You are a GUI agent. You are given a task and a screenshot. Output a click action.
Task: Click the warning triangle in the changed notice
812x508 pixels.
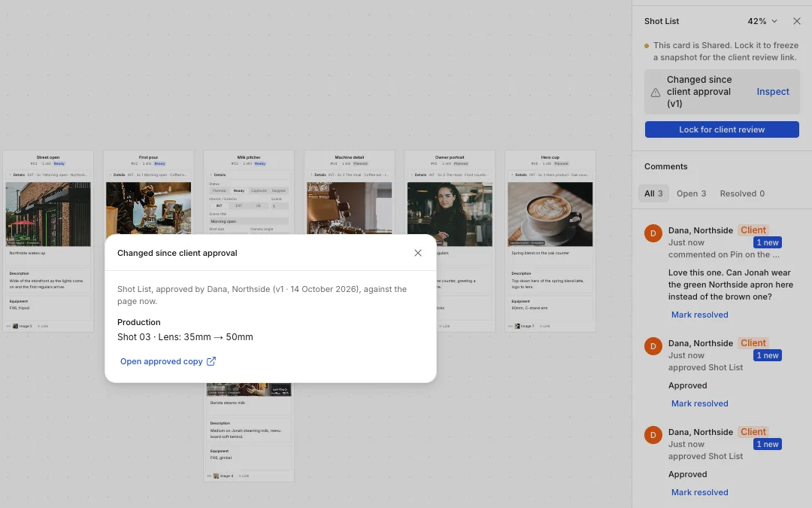pos(655,93)
